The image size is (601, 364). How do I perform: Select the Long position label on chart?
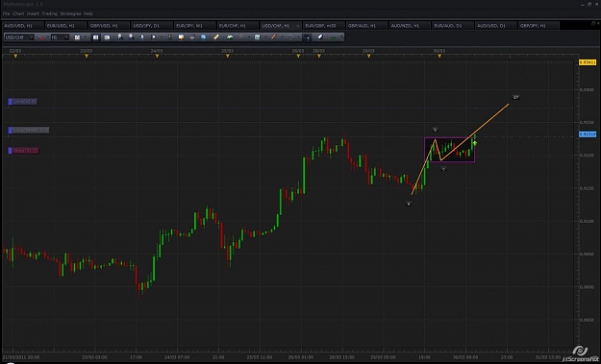click(28, 130)
